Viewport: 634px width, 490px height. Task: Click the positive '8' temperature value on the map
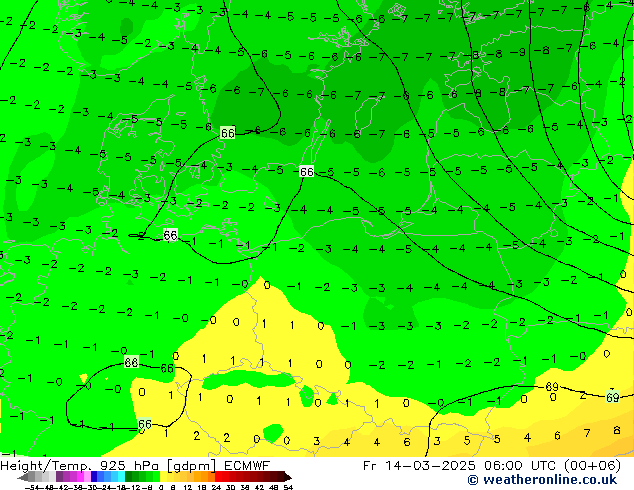point(617,430)
